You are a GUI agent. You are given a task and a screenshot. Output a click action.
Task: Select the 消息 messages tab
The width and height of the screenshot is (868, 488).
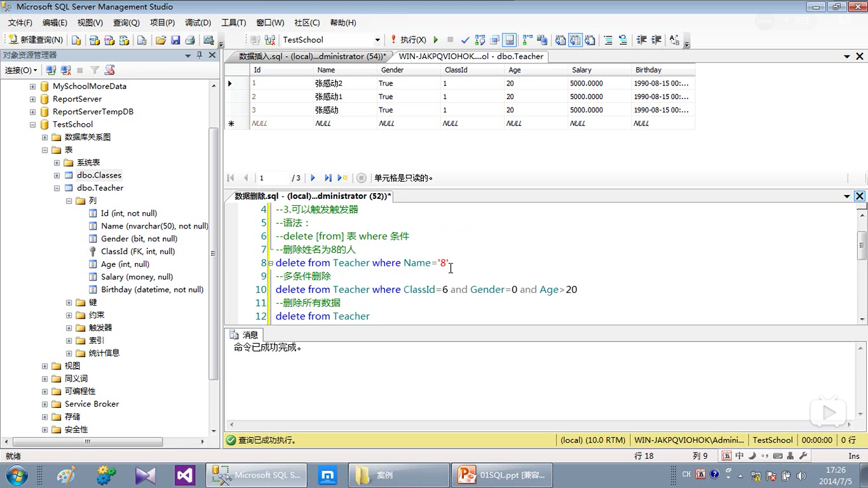pos(245,335)
